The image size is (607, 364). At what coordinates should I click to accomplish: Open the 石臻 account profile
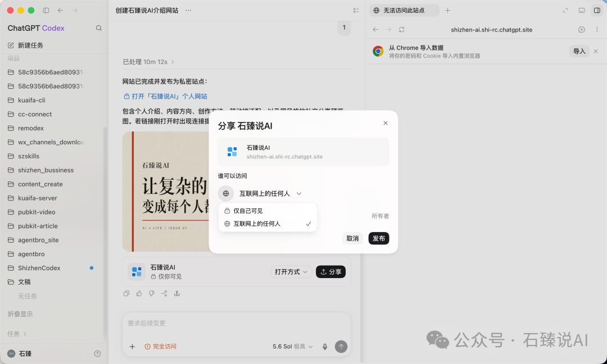point(20,353)
